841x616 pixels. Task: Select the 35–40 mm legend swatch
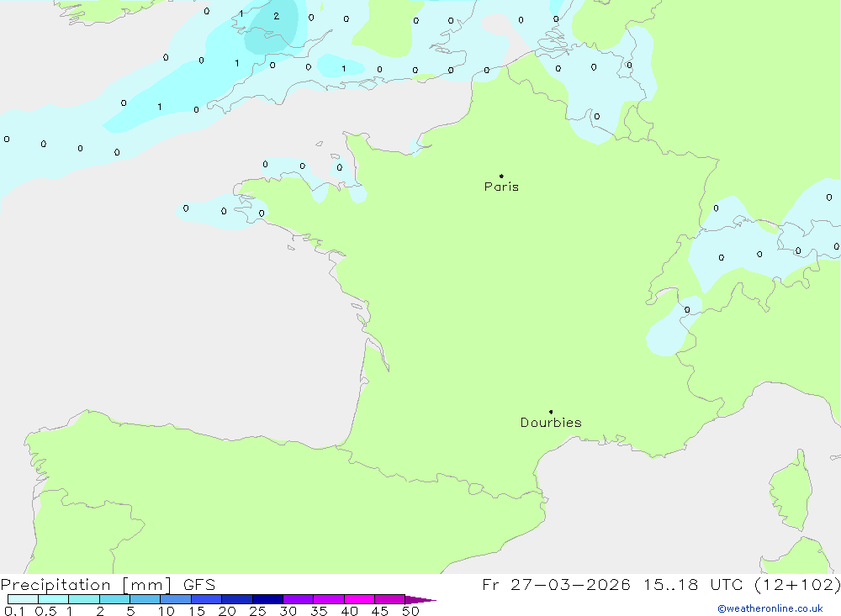[329, 599]
